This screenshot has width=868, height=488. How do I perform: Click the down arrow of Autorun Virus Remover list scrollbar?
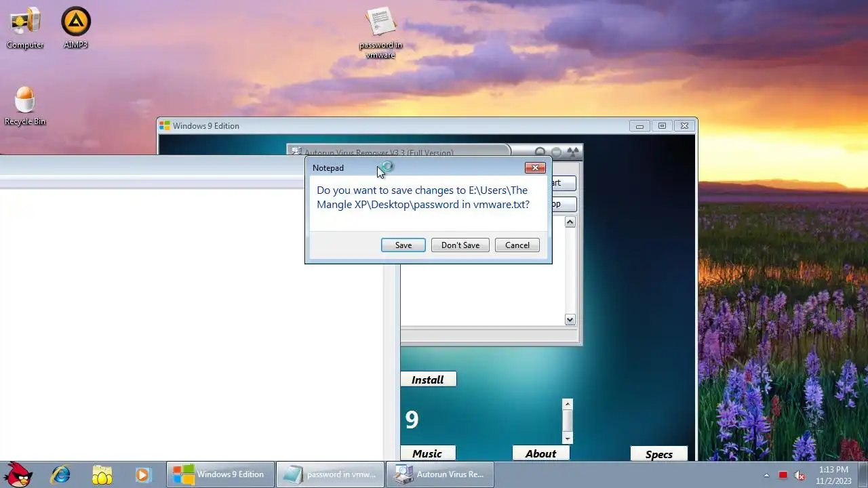570,319
